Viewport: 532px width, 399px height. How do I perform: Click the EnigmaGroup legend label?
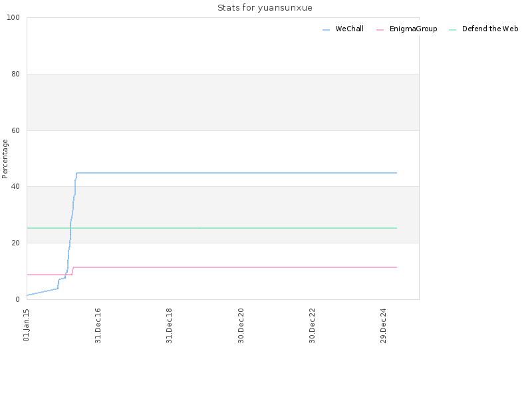(413, 29)
